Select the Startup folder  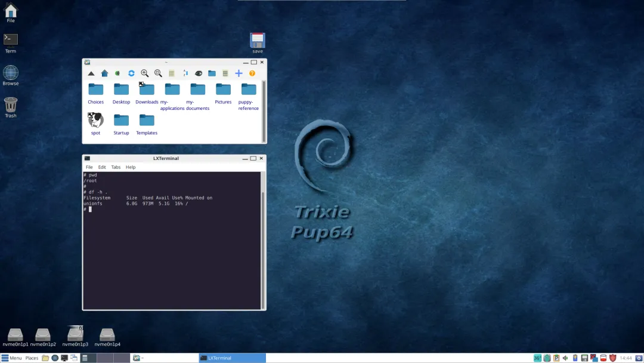pos(121,124)
